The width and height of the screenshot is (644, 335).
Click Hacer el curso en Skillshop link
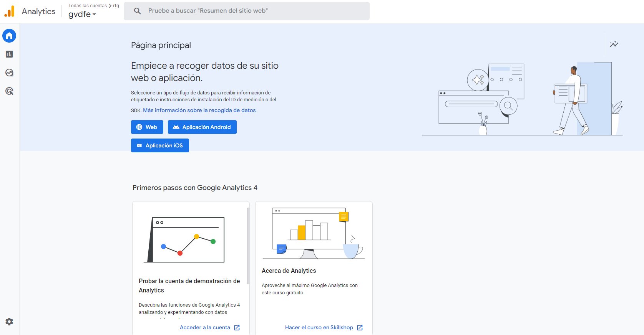(319, 328)
